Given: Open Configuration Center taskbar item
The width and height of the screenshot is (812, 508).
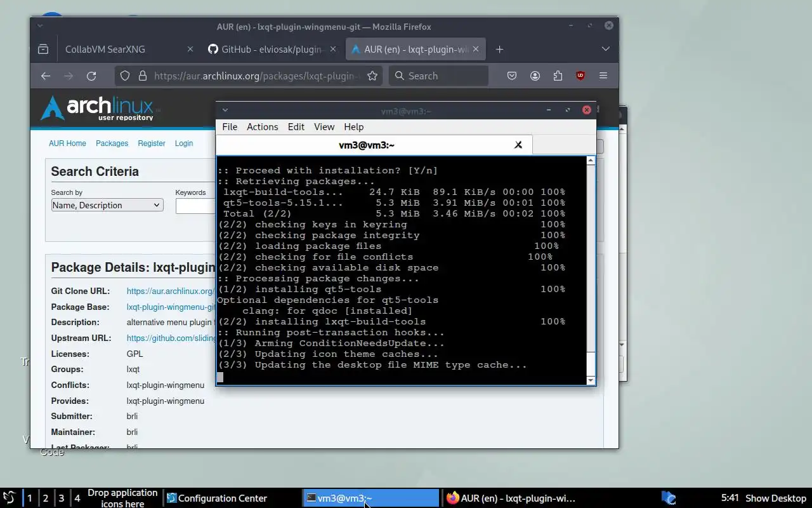Looking at the screenshot, I should click(x=232, y=498).
